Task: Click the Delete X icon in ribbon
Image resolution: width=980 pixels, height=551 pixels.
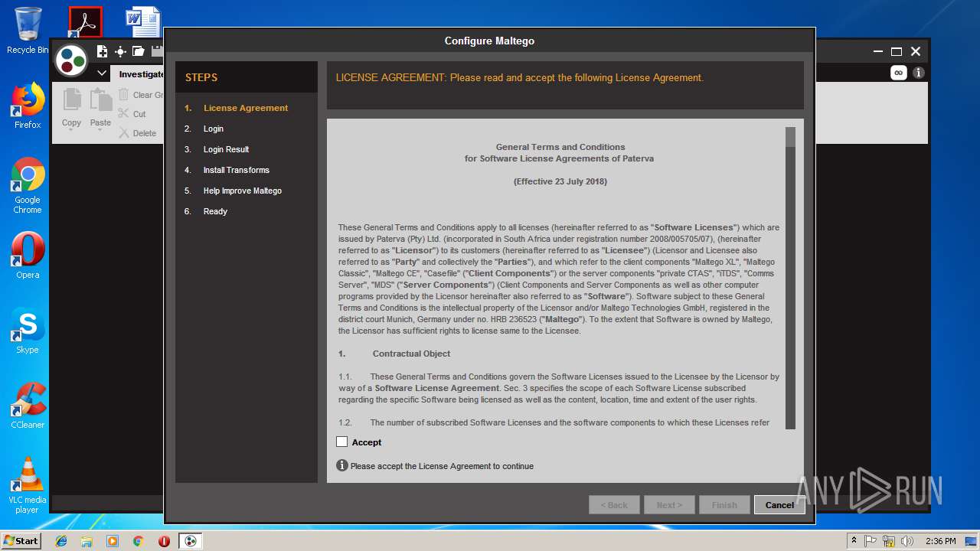Action: (123, 132)
